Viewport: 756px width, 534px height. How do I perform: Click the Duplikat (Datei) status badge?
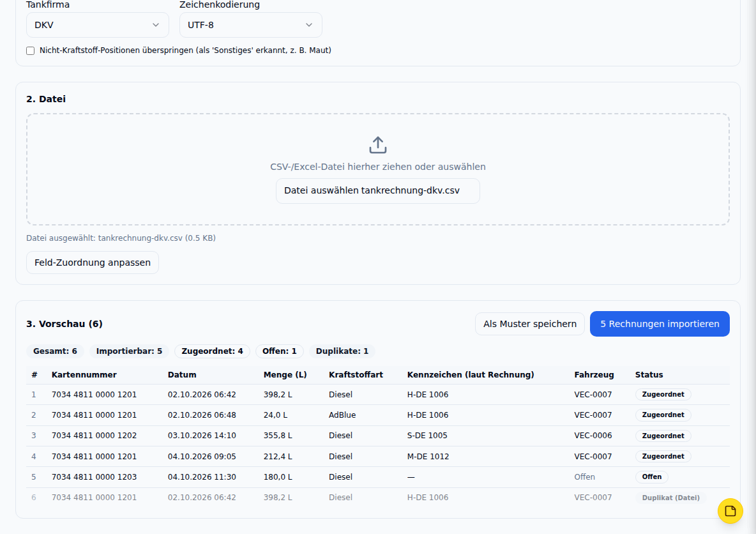pyautogui.click(x=670, y=498)
